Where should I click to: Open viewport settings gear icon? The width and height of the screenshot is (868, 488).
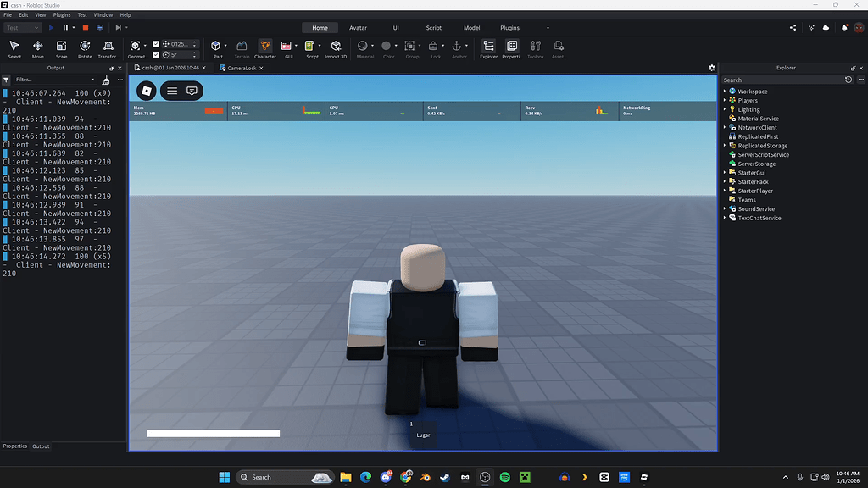(712, 68)
